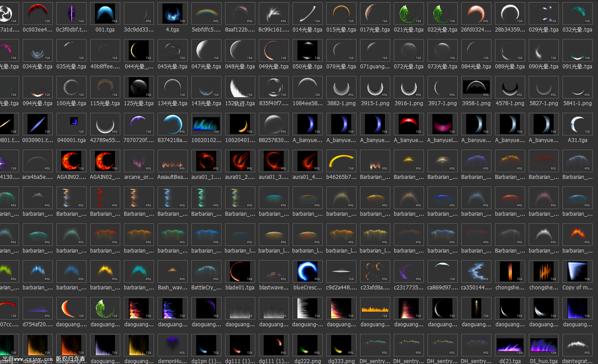Select the red arc 0c003ee4 thumbnail
The height and width of the screenshot is (364, 598).
click(38, 13)
